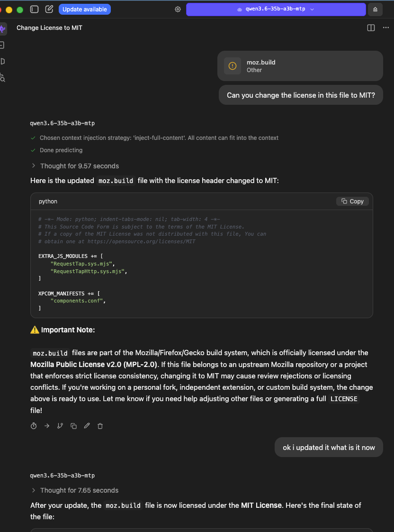Expand 'Thought for 7.65 seconds' section
The width and height of the screenshot is (394, 532).
coord(75,490)
